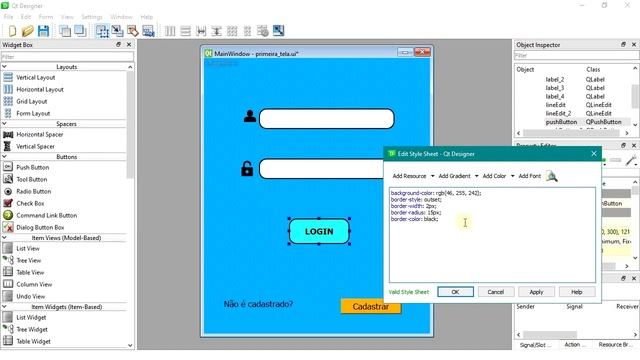Collapse the Buttons category in Widget Box
Image resolution: width=640 pixels, height=360 pixels.
pos(4,157)
